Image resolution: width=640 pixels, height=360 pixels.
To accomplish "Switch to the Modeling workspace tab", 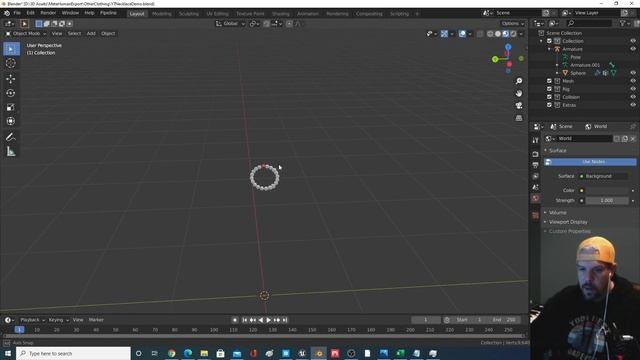I will click(162, 14).
